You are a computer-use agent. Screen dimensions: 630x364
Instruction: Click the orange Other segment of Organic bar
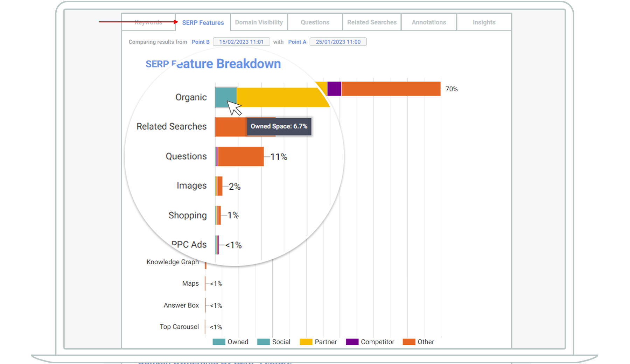click(391, 89)
